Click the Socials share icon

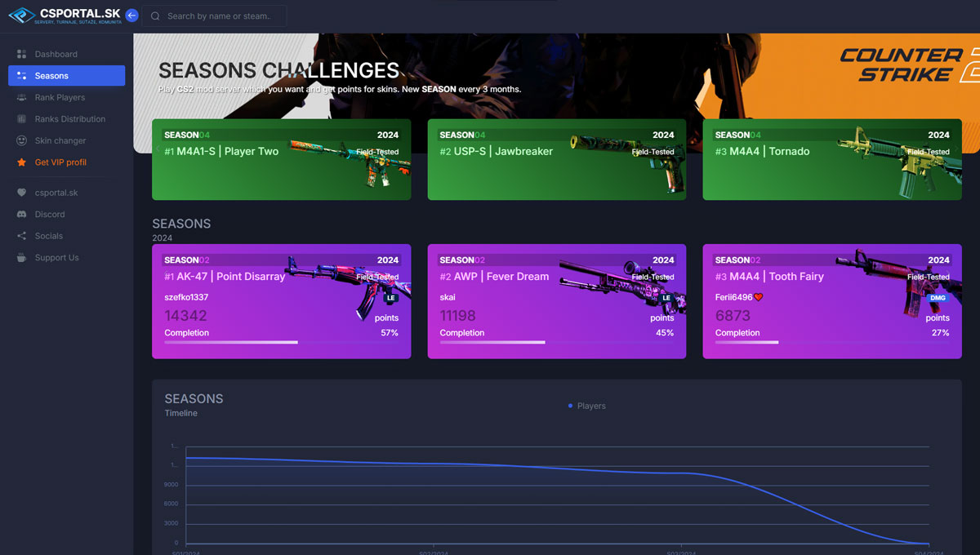pyautogui.click(x=21, y=236)
